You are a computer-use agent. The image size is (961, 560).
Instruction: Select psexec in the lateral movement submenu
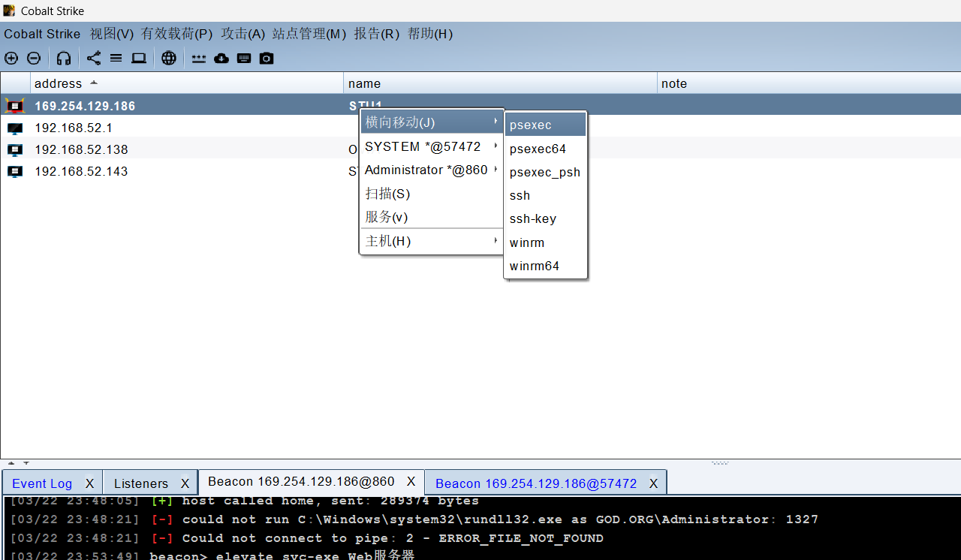[546, 125]
